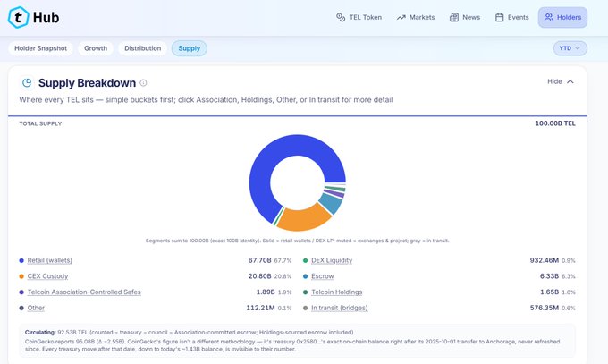This screenshot has width=608, height=364.
Task: Click the TOTAL SUPPLY label
Action: click(41, 123)
